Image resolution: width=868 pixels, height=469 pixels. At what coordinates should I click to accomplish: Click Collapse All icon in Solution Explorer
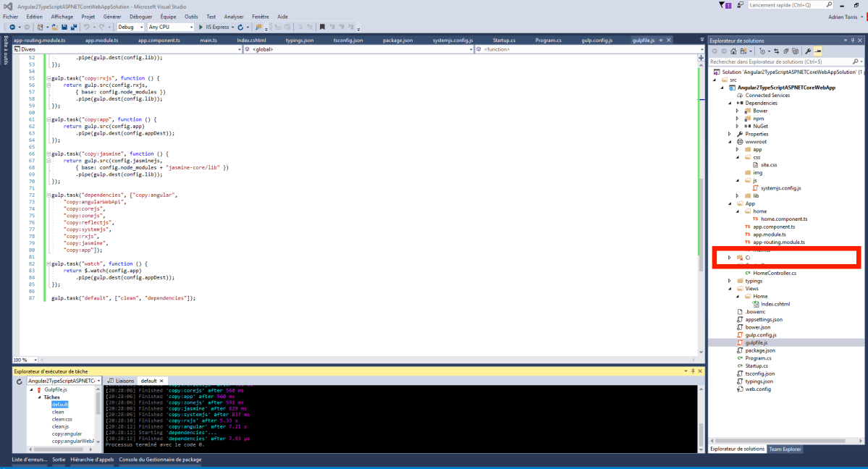tap(785, 51)
